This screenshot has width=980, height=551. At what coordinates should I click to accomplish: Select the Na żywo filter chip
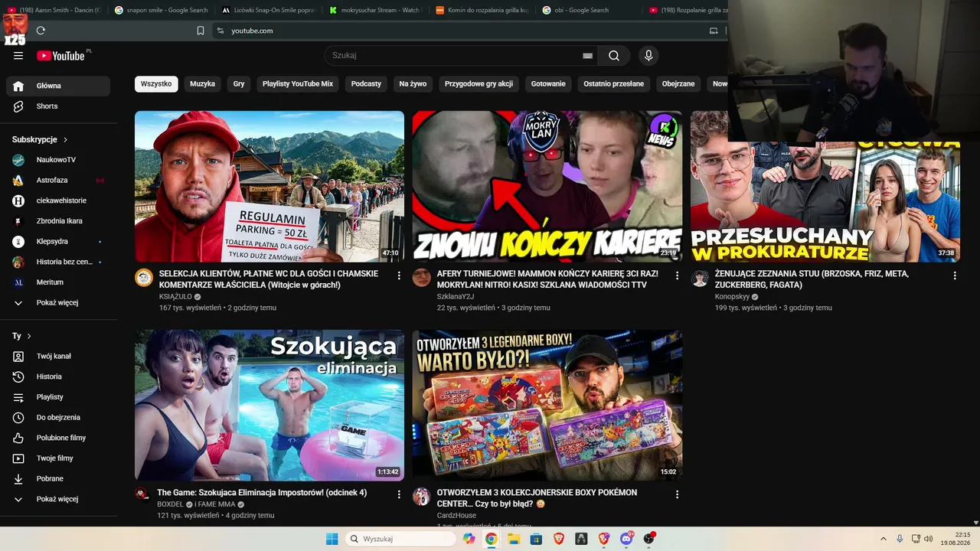tap(413, 83)
